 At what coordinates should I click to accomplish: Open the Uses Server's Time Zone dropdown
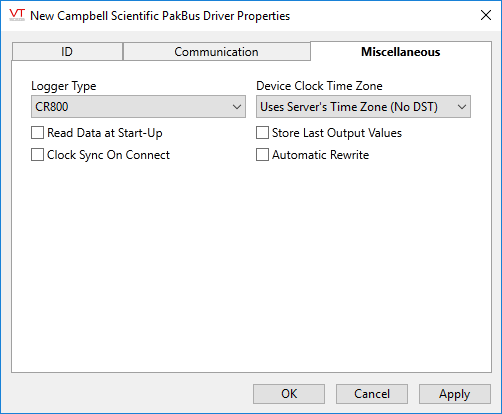pos(363,107)
